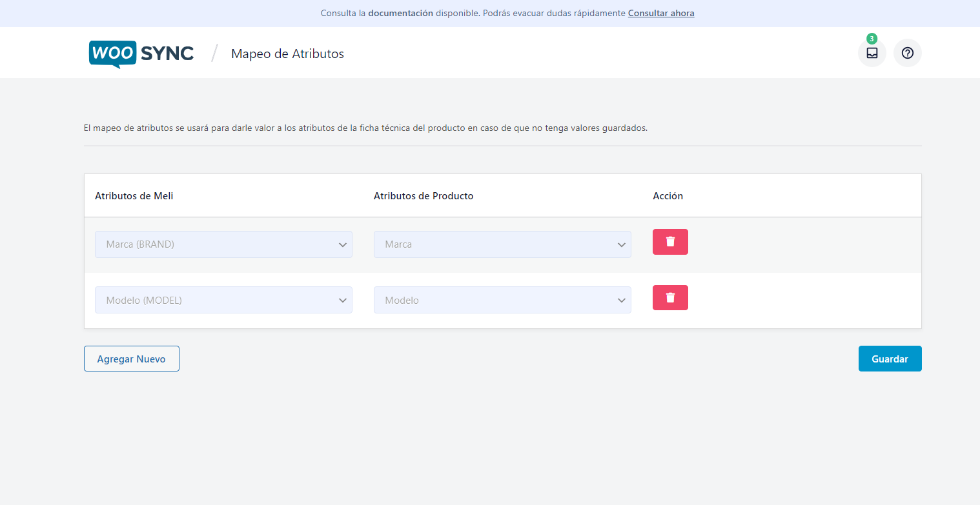
Task: Open the notifications inbox icon
Action: click(x=872, y=53)
